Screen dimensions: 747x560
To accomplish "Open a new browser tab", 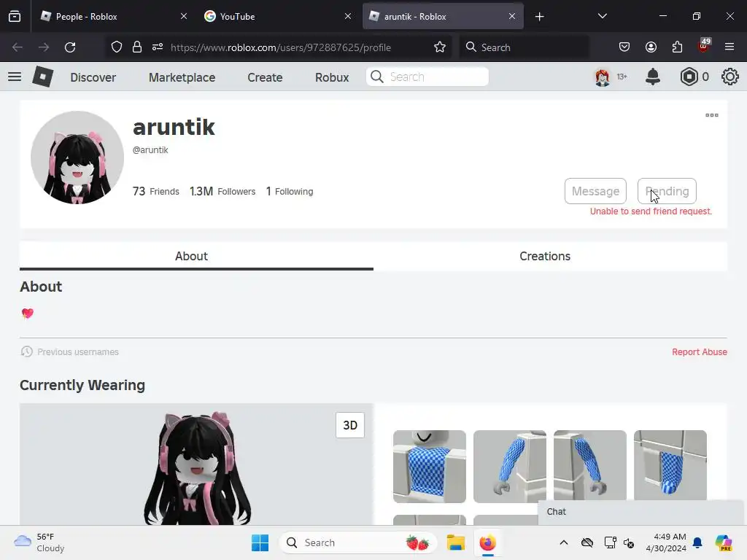I will click(539, 17).
